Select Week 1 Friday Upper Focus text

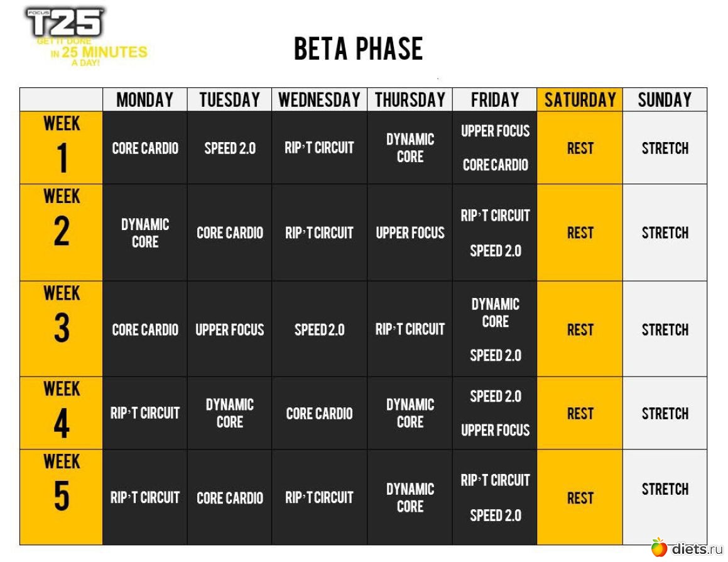[495, 131]
